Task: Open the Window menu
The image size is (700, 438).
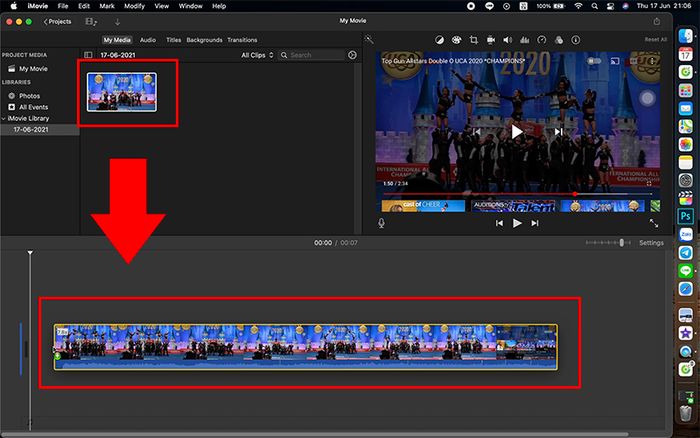Action: pyautogui.click(x=191, y=6)
